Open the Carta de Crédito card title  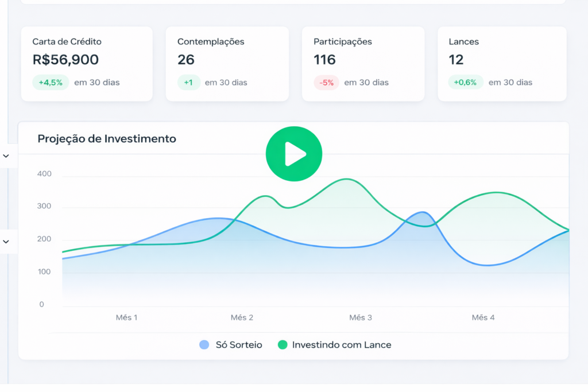coord(67,42)
